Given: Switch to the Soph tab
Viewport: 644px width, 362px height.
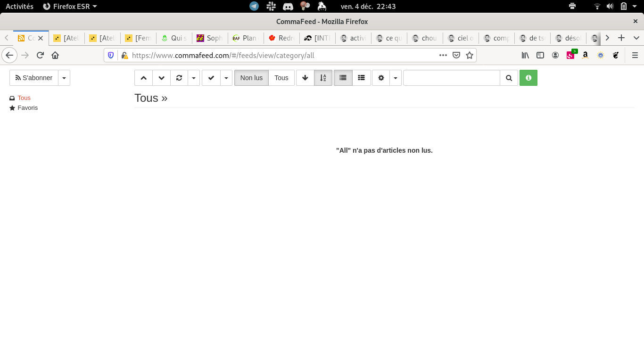Looking at the screenshot, I should pyautogui.click(x=210, y=38).
